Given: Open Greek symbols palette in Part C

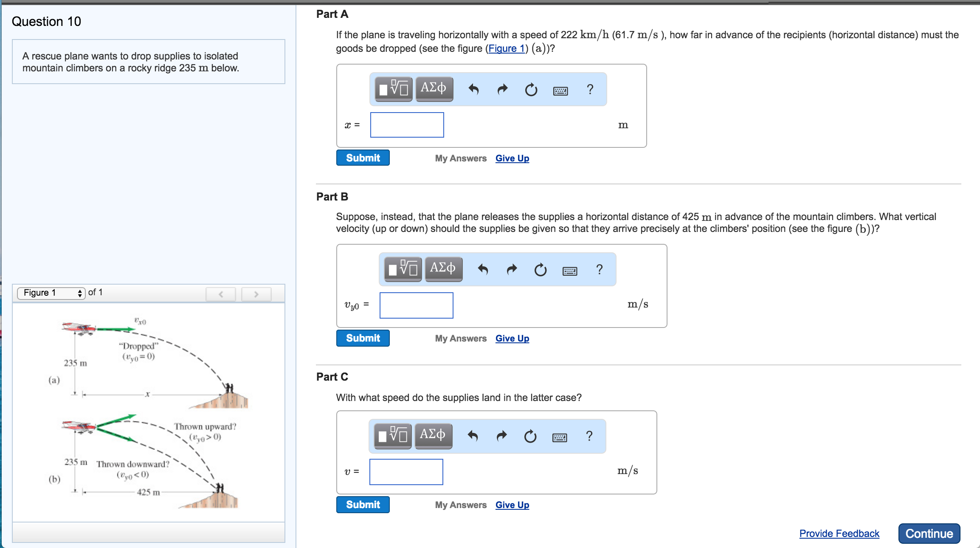Looking at the screenshot, I should [x=433, y=436].
